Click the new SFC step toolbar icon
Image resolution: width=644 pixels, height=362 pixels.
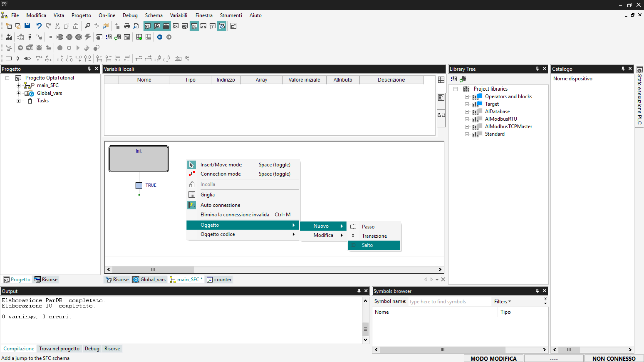coord(9,59)
